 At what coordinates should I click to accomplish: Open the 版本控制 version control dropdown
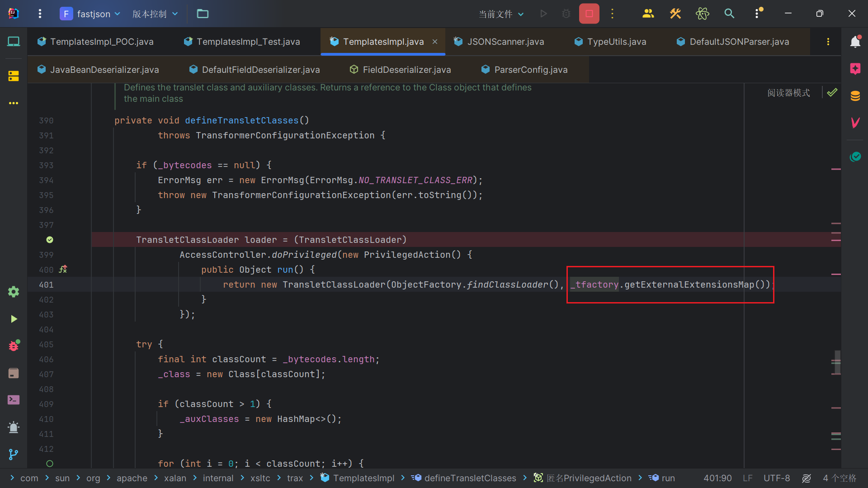[155, 14]
